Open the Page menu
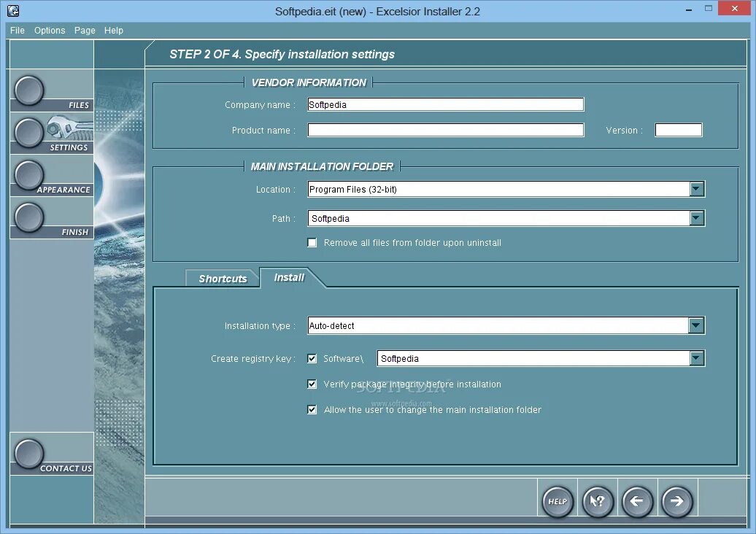756x534 pixels. [x=85, y=31]
